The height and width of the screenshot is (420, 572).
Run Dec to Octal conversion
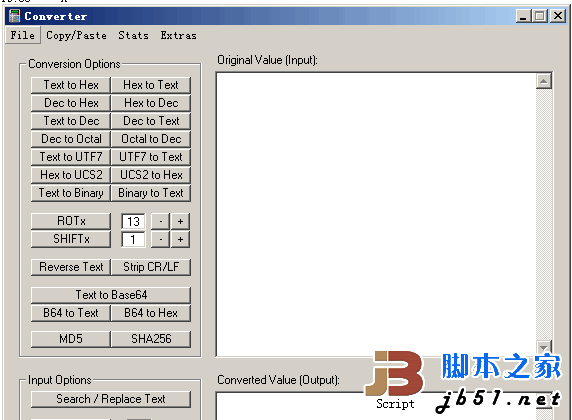point(71,139)
